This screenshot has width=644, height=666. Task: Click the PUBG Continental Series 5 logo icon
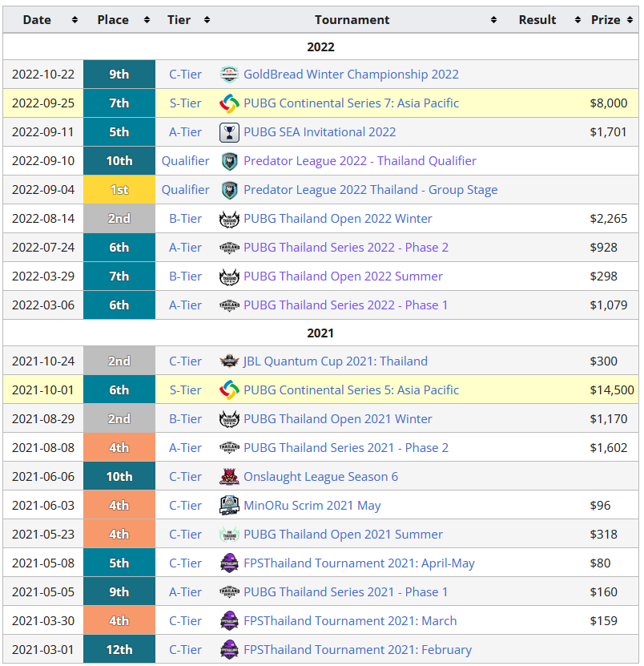tap(229, 390)
